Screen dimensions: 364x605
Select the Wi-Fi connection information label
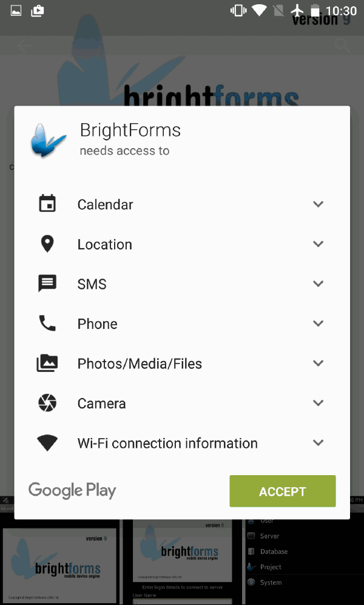[167, 444]
